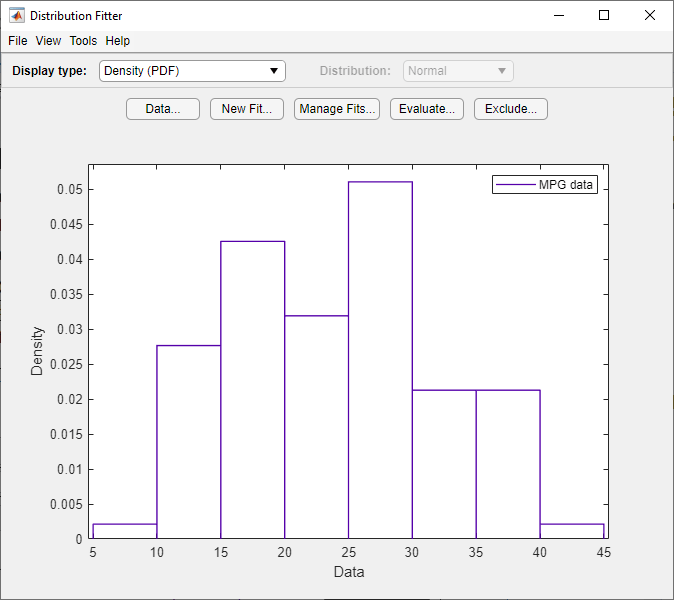Click the Data x-axis label
This screenshot has width=674, height=600.
(349, 572)
